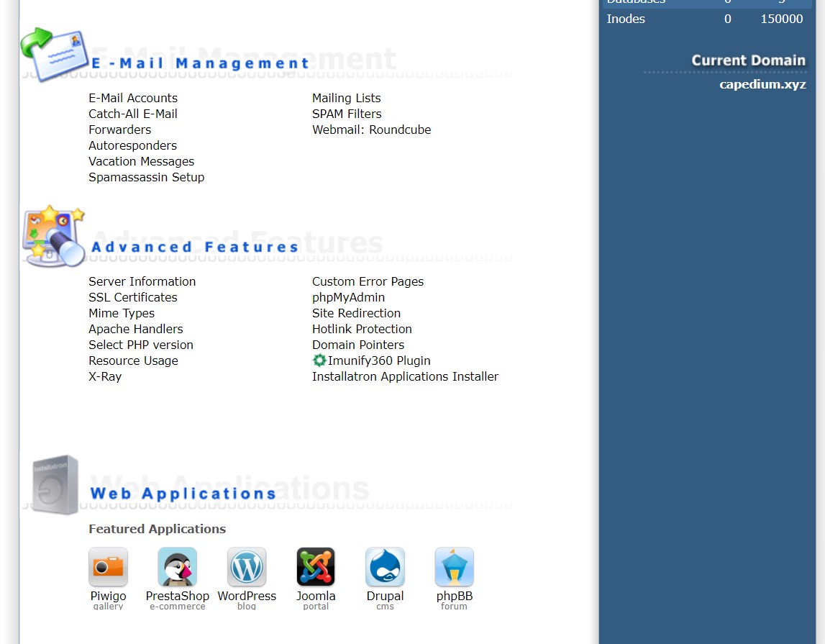View Resource Usage page

[x=133, y=360]
